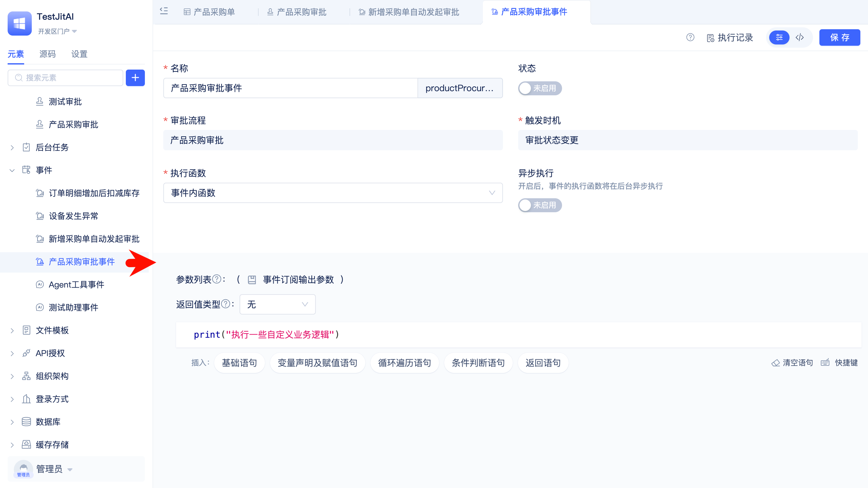This screenshot has height=488, width=868.
Task: Click the 数据库 cylinder icon
Action: (x=26, y=422)
